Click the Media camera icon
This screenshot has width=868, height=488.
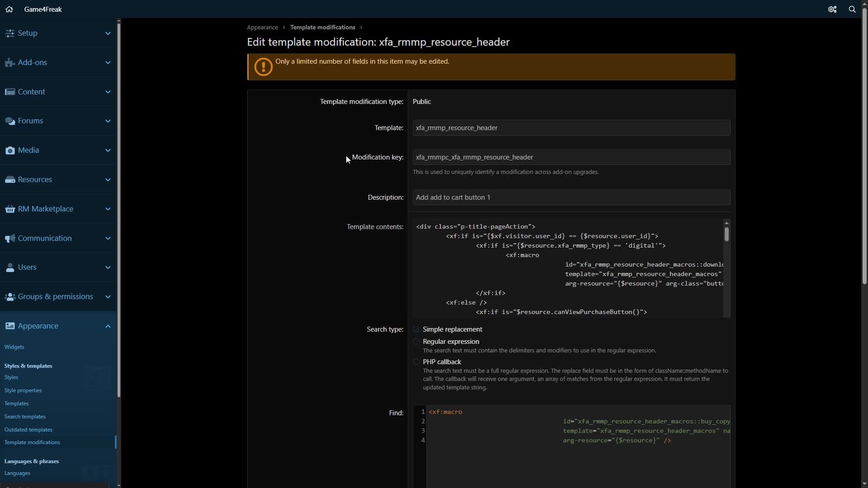click(10, 150)
